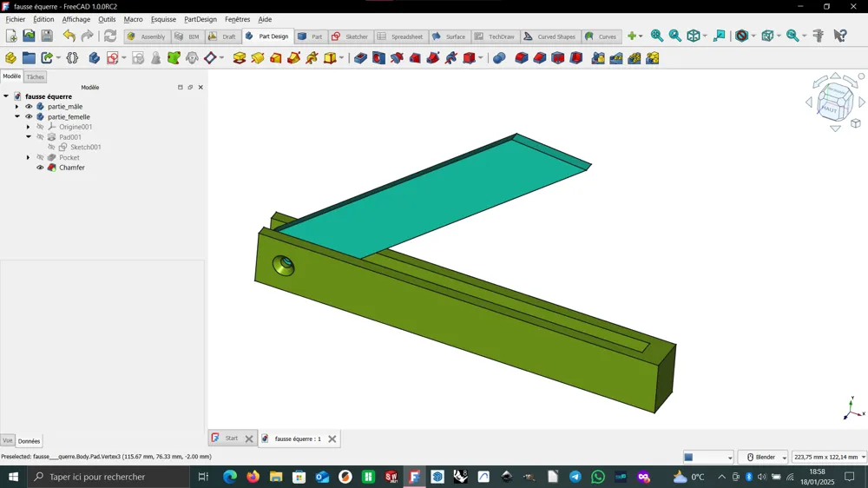
Task: Click the variable set braces icon
Action: tap(72, 57)
